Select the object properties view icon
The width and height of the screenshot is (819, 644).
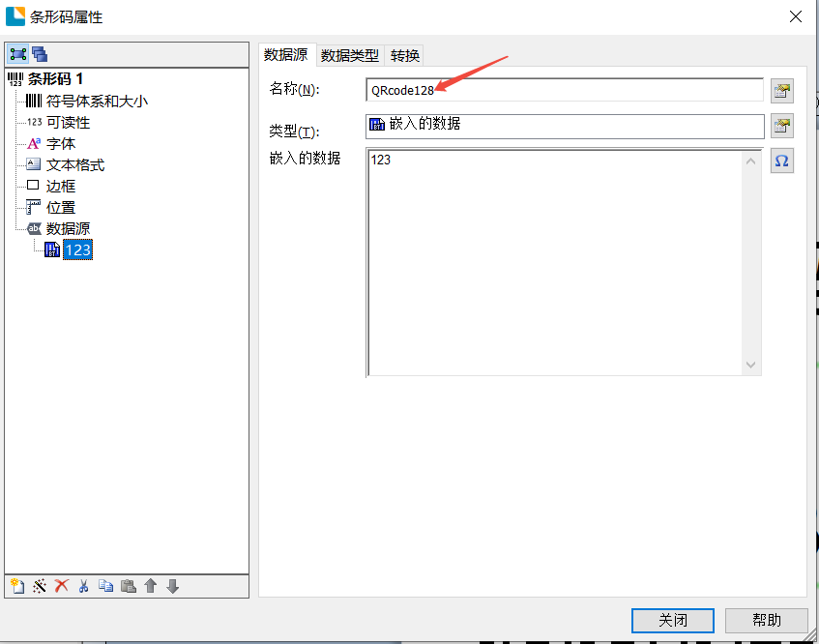pos(17,54)
